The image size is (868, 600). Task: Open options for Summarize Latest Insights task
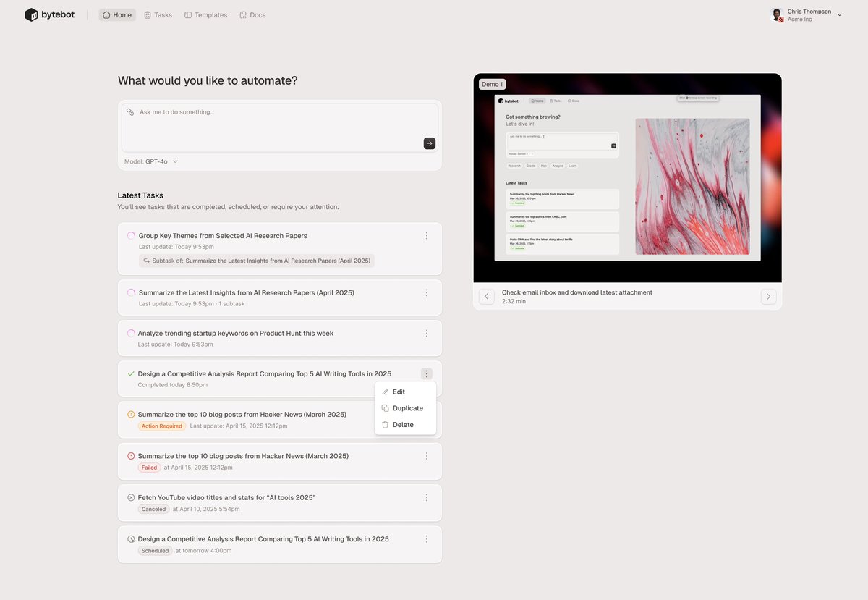tap(427, 292)
